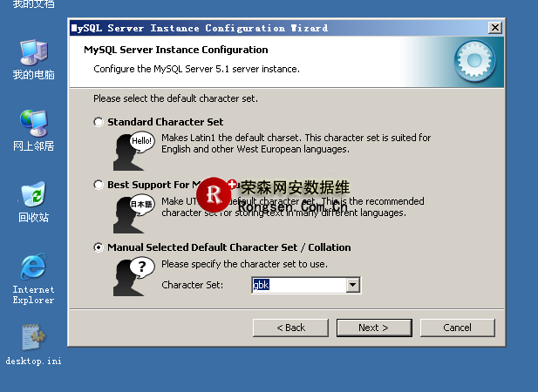Viewport: 538px width, 392px height.
Task: Select Best Support For Multilingualism radio button
Action: pyautogui.click(x=99, y=185)
